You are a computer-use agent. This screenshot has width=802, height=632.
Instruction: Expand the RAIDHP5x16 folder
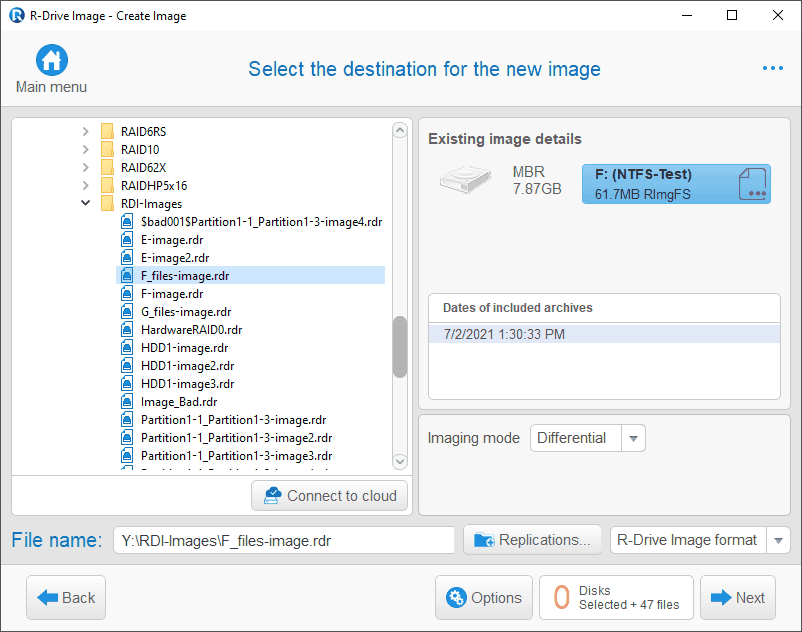click(85, 185)
